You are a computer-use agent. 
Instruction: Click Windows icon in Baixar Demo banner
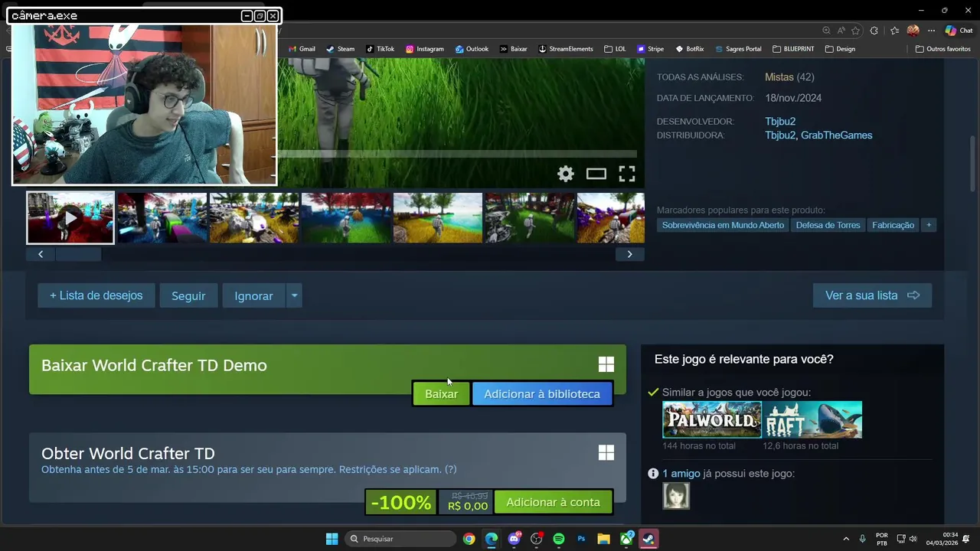(606, 365)
